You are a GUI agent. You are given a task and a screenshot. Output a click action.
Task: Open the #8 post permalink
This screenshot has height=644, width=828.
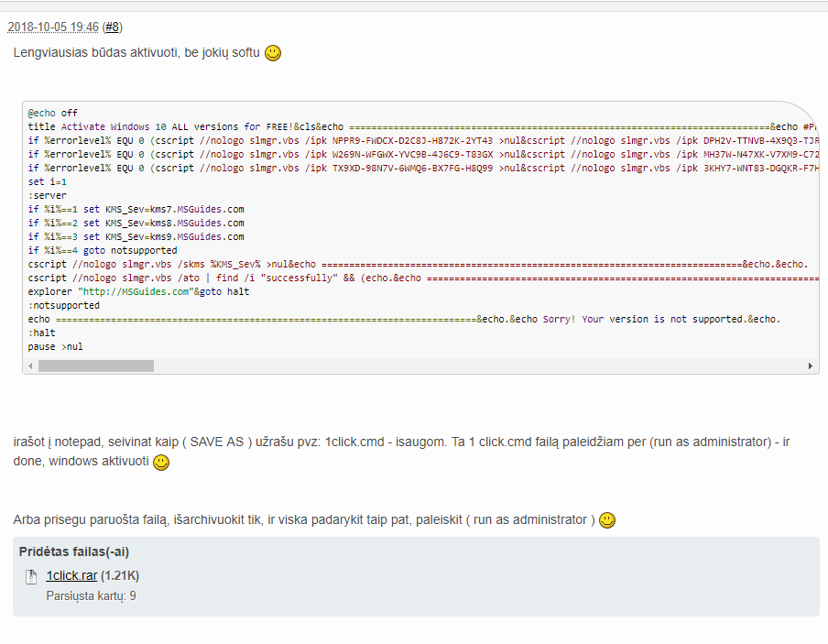pos(112,27)
